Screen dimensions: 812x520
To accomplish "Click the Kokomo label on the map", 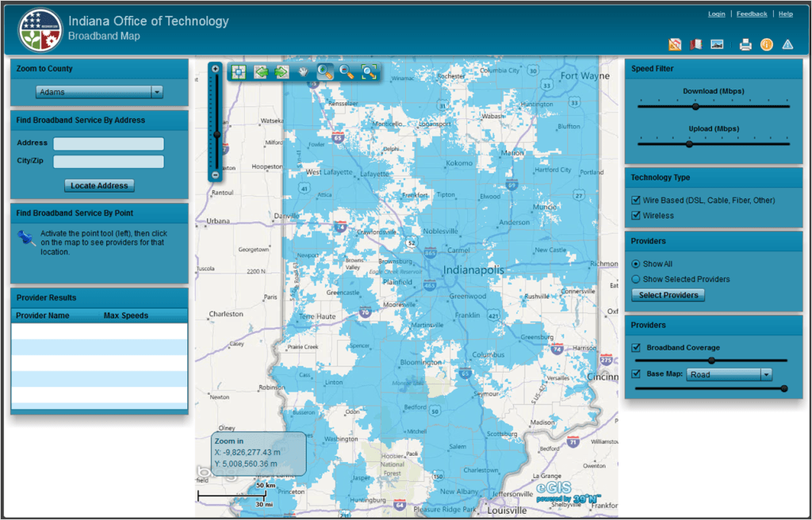I will coord(459,162).
